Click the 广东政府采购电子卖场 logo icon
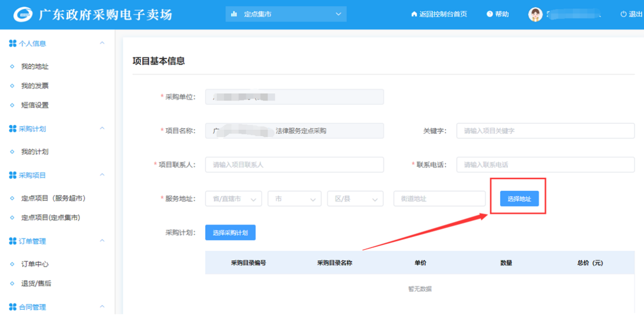 click(23, 14)
